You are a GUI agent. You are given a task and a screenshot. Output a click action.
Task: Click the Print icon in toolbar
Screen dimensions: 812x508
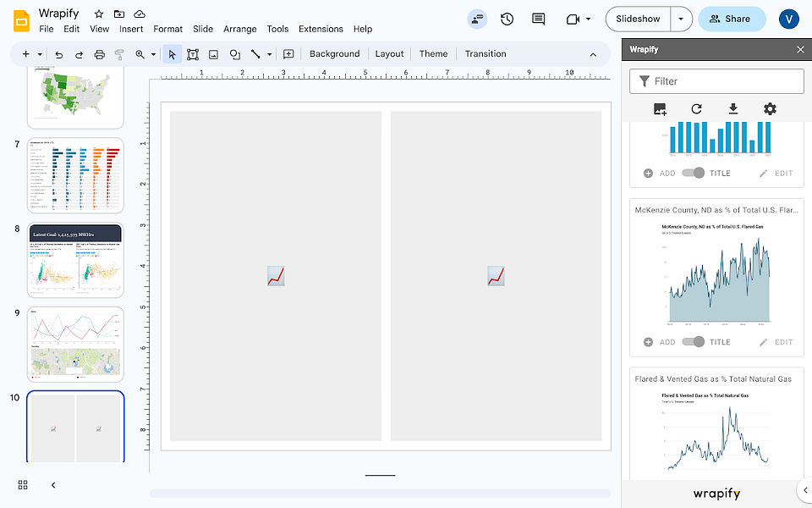coord(100,54)
